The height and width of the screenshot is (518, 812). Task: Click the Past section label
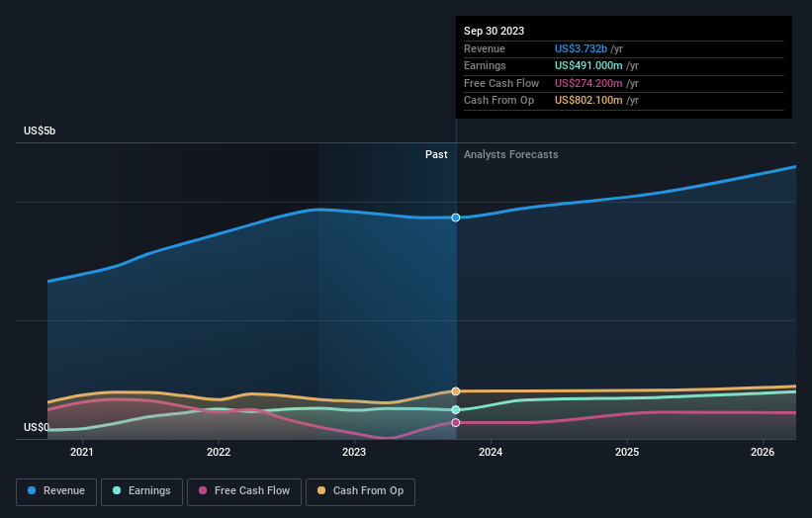(436, 155)
